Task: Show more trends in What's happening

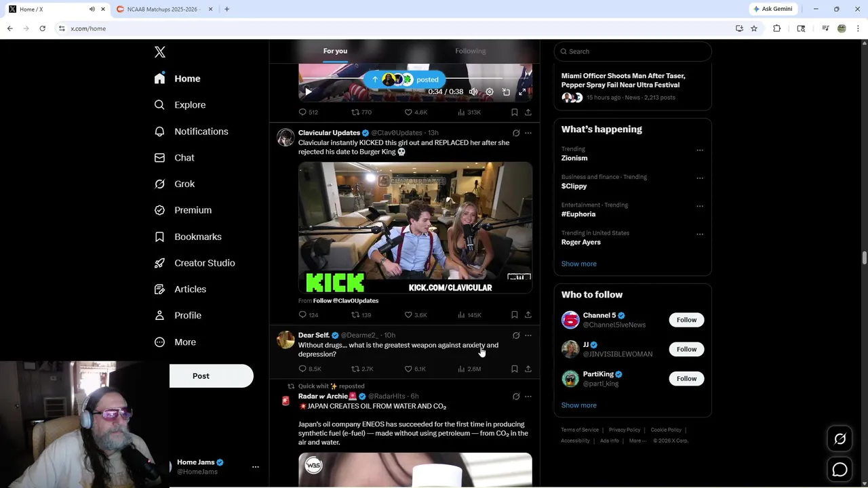Action: point(579,264)
